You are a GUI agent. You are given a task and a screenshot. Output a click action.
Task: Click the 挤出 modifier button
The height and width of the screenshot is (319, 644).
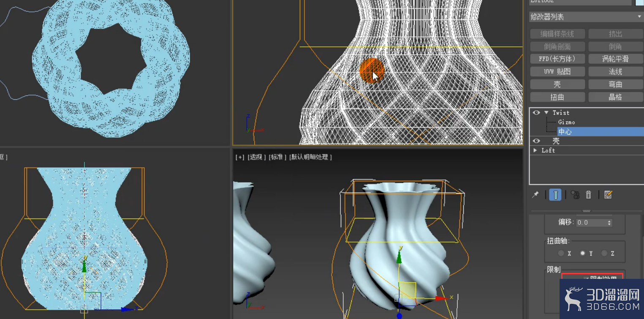coord(615,34)
